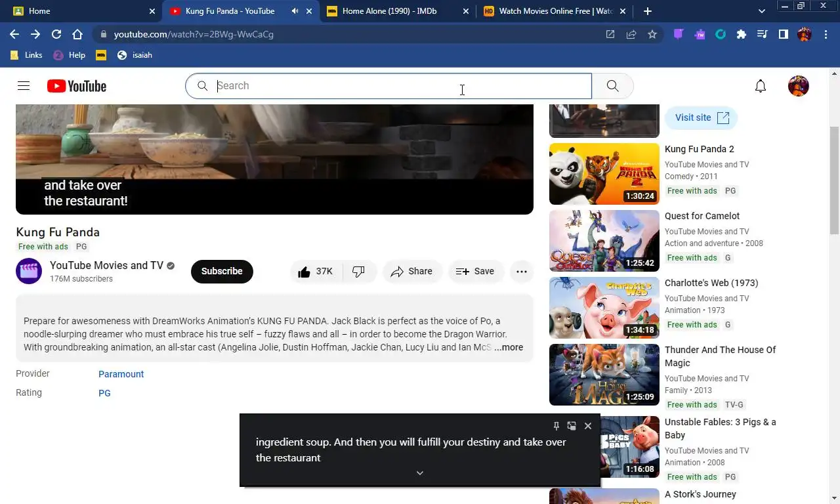Go forward in browser history
This screenshot has height=504, width=840.
[35, 34]
